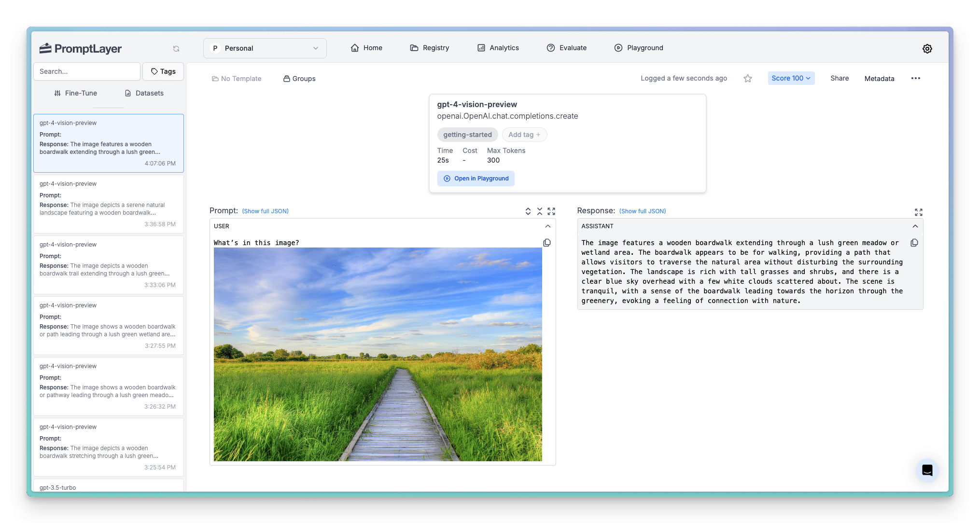
Task: Select the request logged at 4:07:06 PM
Action: tap(109, 143)
